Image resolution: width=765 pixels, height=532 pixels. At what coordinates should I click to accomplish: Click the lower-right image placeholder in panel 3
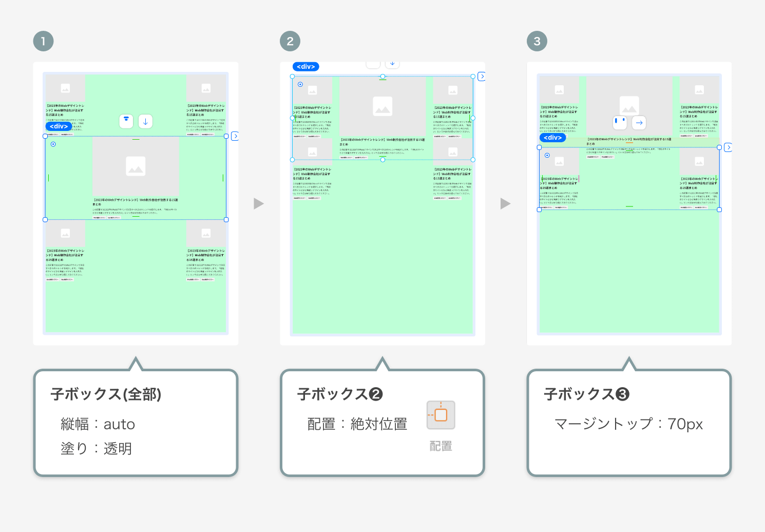699,161
